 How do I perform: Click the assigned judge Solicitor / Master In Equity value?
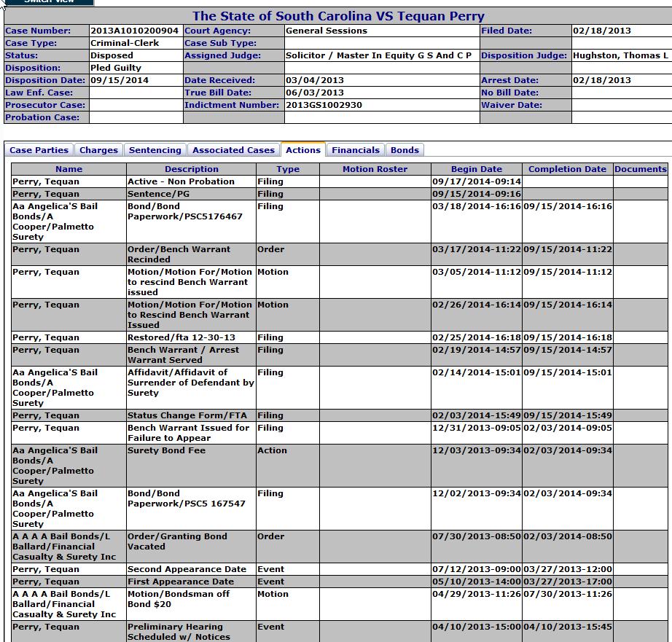(x=379, y=55)
